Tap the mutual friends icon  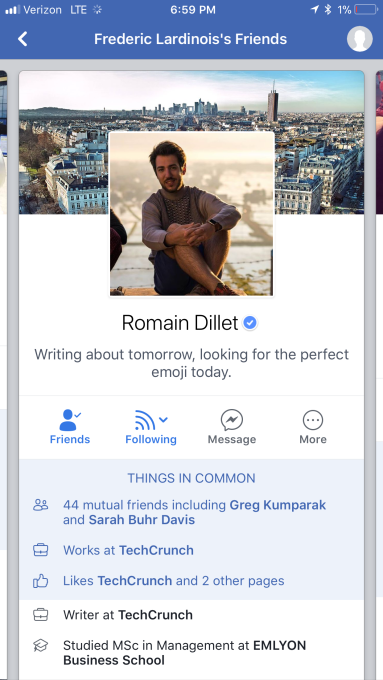coord(41,505)
